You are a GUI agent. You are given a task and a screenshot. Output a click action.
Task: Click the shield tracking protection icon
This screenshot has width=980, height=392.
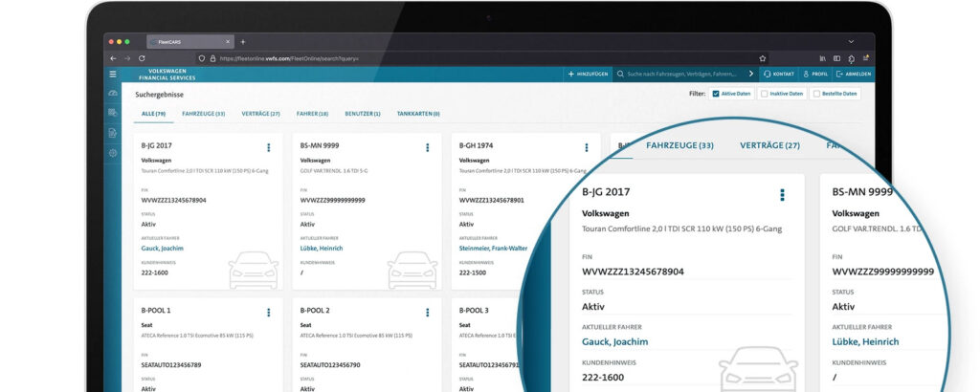click(201, 58)
